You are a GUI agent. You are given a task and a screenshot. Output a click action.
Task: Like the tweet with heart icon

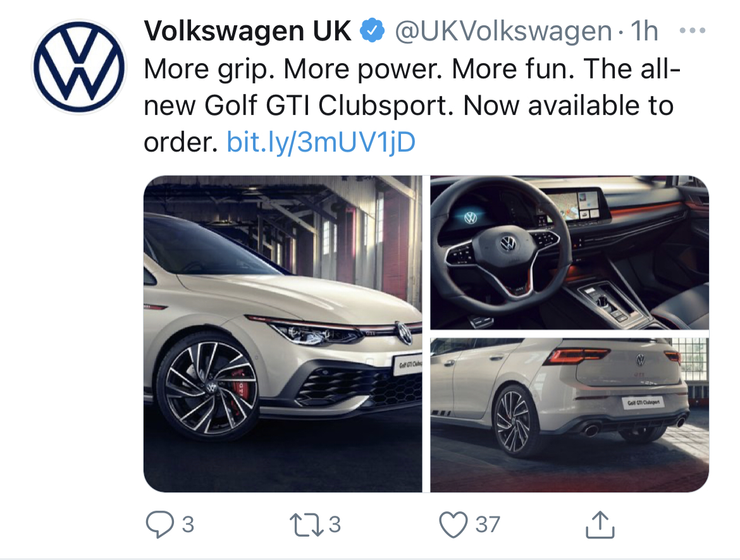453,524
